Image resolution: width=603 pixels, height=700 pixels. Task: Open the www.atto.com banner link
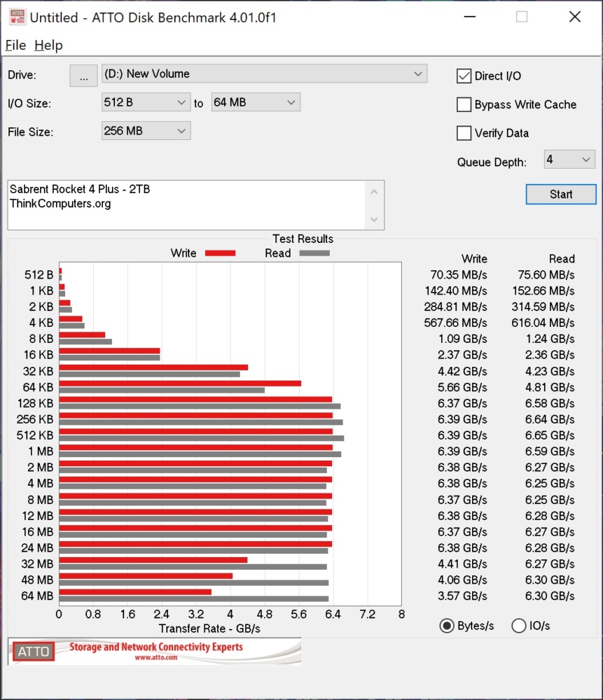[x=156, y=657]
